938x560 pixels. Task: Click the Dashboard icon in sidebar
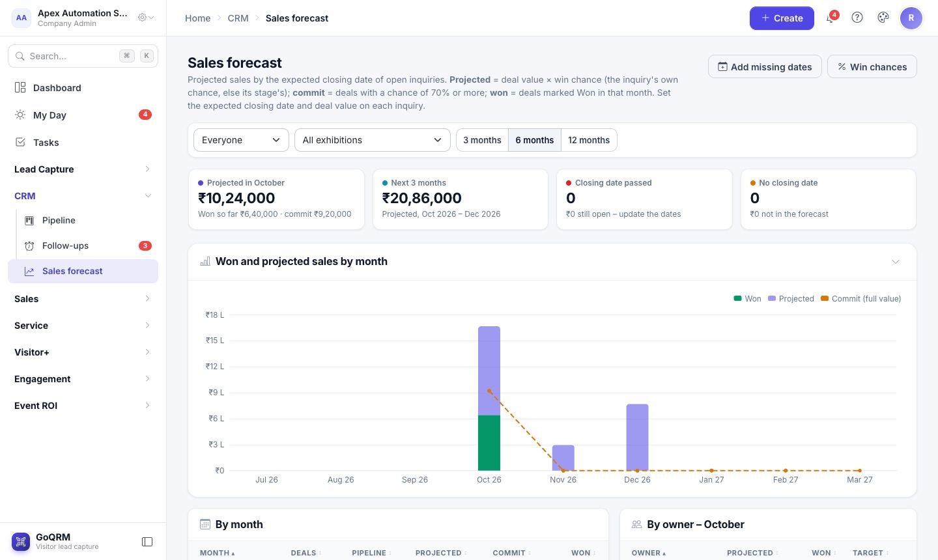pos(20,88)
